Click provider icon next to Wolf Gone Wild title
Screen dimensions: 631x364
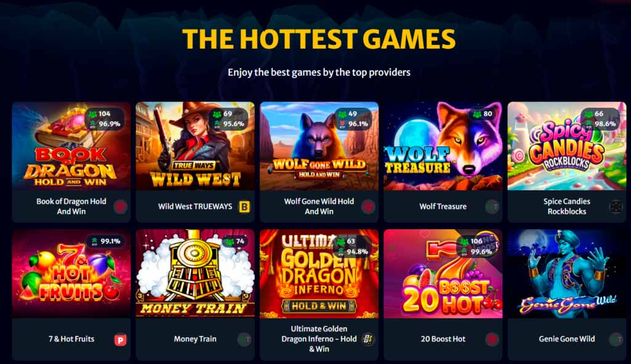(368, 207)
